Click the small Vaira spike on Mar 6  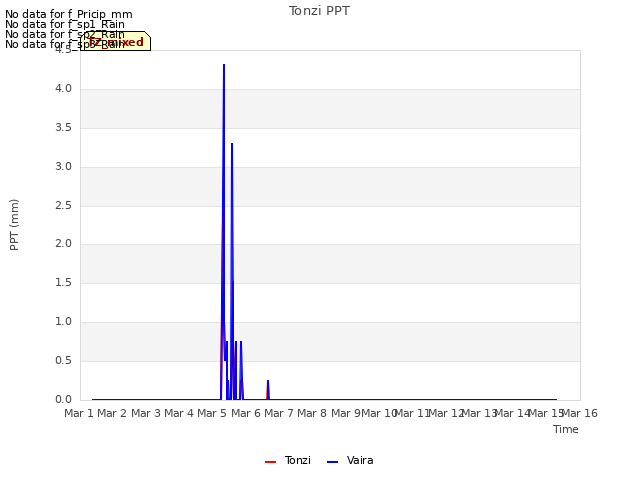[x=268, y=381]
